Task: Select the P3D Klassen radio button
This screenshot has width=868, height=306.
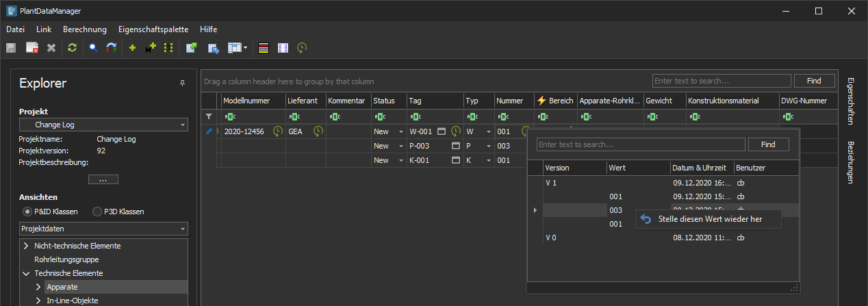Action: tap(97, 212)
